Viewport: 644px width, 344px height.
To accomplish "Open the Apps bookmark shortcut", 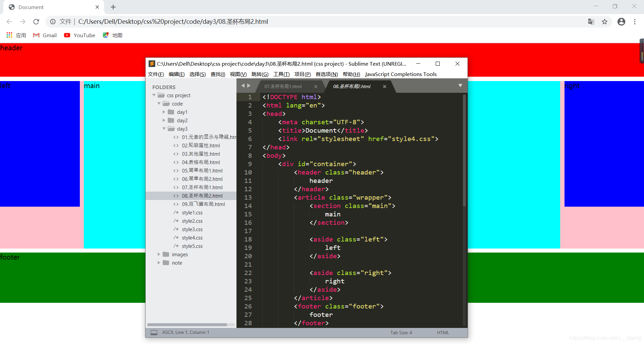I will click(x=16, y=35).
